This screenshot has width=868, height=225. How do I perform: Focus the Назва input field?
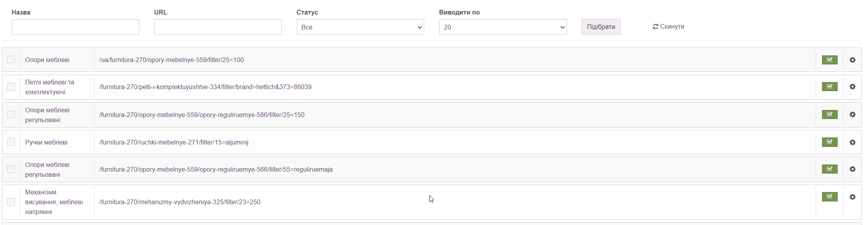point(76,27)
